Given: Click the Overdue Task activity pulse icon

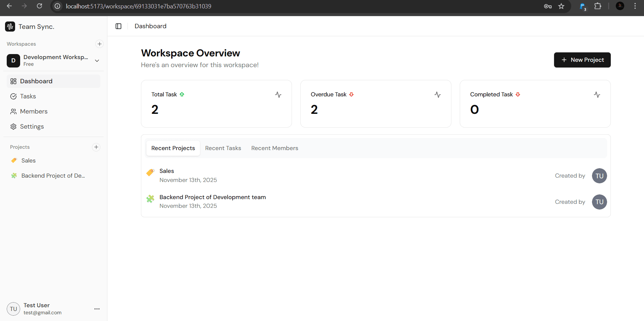Looking at the screenshot, I should pos(438,95).
